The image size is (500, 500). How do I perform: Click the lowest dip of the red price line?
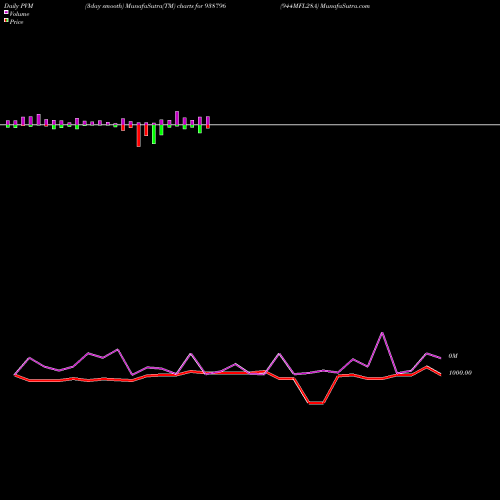(x=316, y=403)
